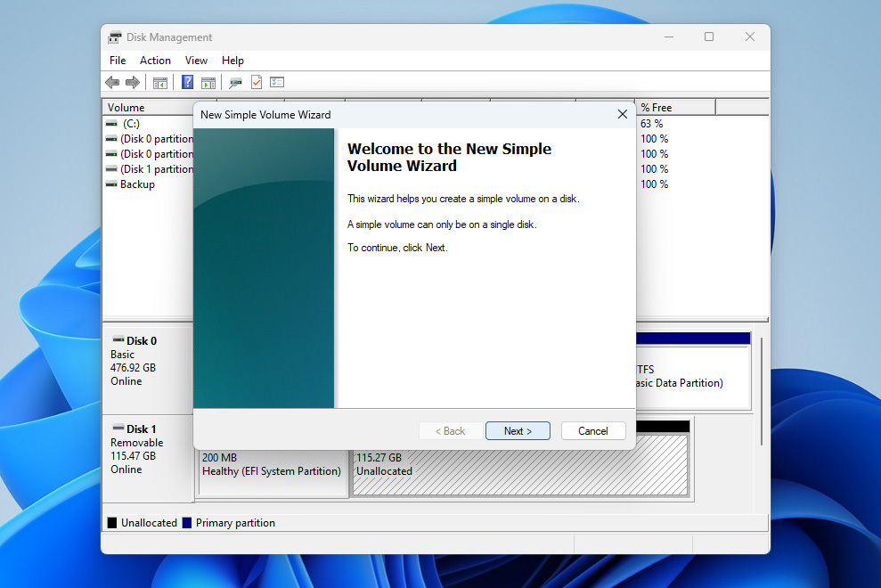Click the blue Help icon in toolbar

pos(186,82)
